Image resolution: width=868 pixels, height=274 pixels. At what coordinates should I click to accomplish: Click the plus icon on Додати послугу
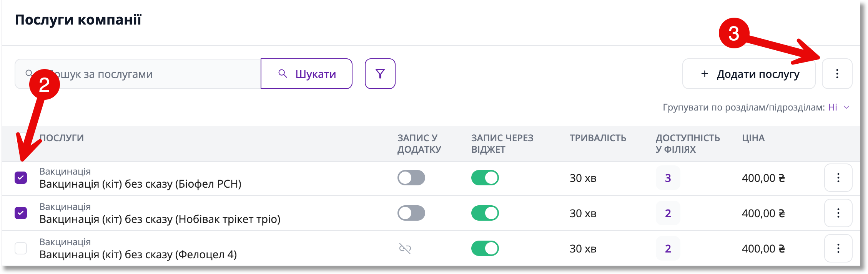pyautogui.click(x=704, y=74)
